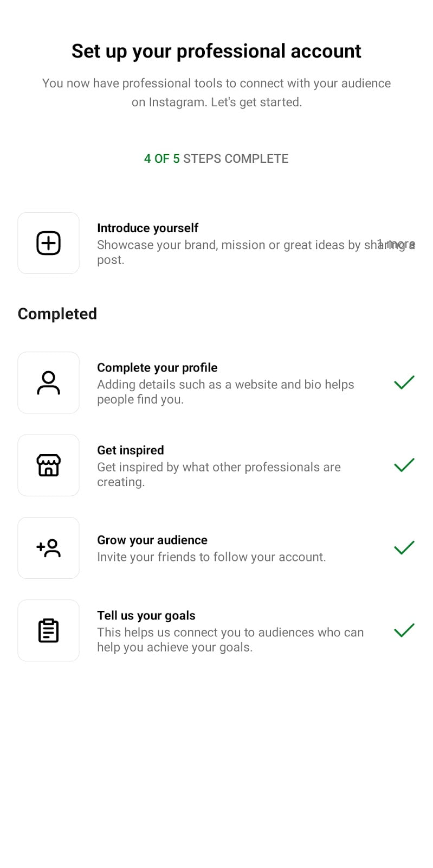This screenshot has width=433, height=868.
Task: Collapse the Completed section header
Action: (57, 314)
